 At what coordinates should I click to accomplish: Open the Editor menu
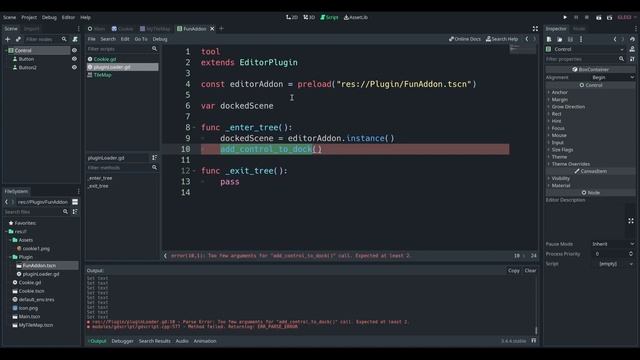click(x=68, y=18)
